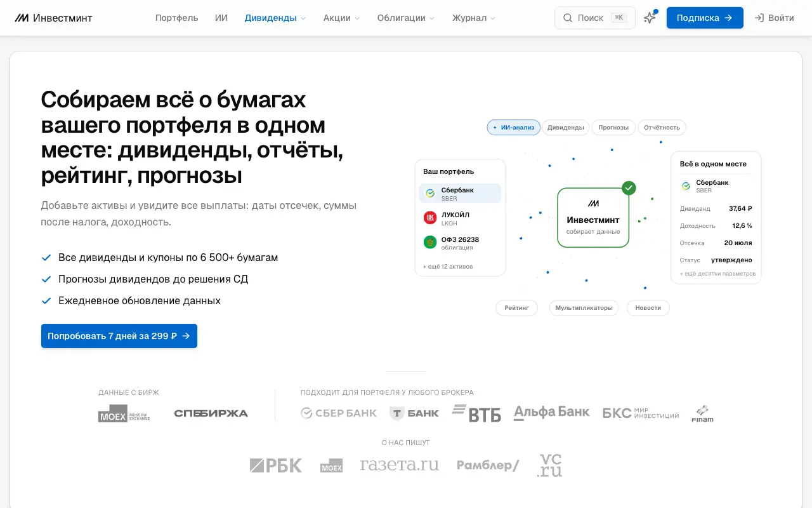Expand the Акции dropdown menu
Viewport: 812px width, 508px height.
[341, 18]
